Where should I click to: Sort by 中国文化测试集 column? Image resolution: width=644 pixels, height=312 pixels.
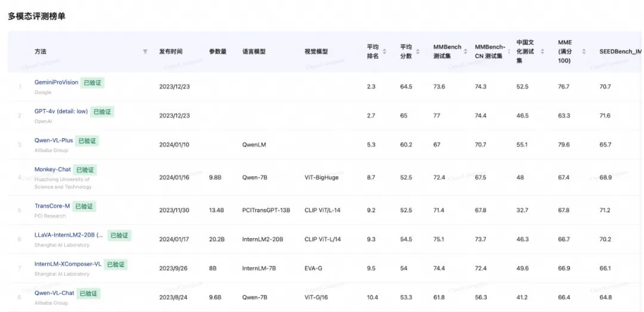(x=542, y=52)
